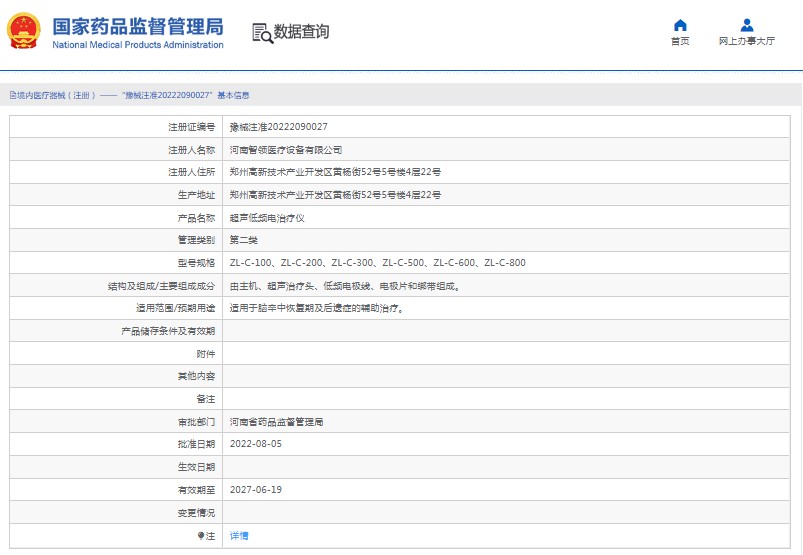Click the 注册人住所 row label
This screenshot has width=803, height=555.
point(192,172)
